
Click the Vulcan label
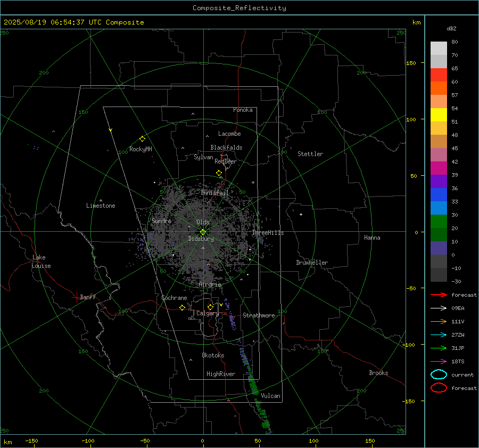pos(270,396)
